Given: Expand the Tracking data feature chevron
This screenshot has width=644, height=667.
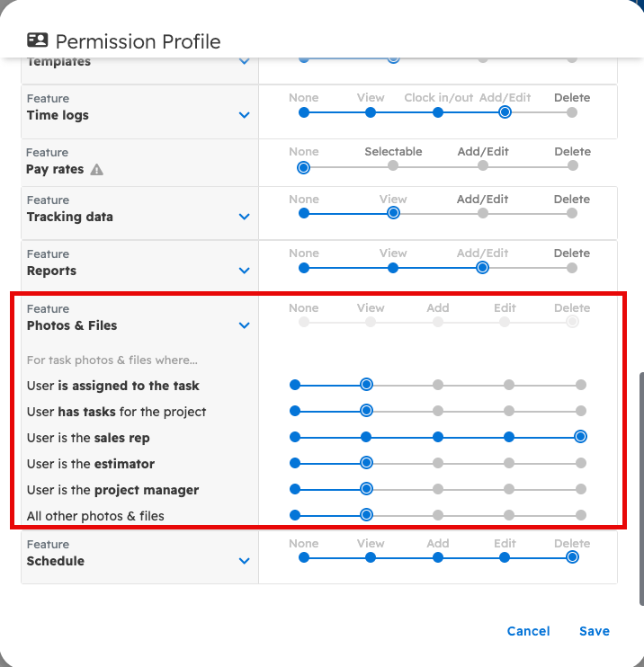Looking at the screenshot, I should [x=244, y=217].
